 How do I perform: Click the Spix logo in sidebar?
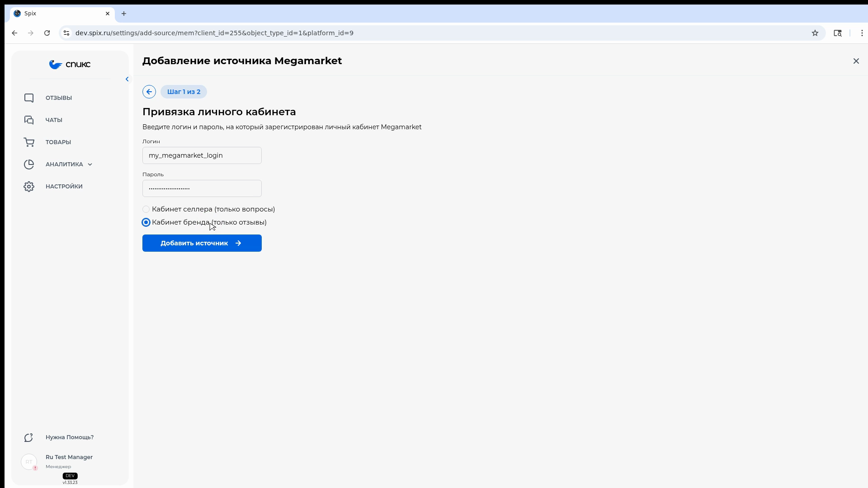pyautogui.click(x=70, y=65)
